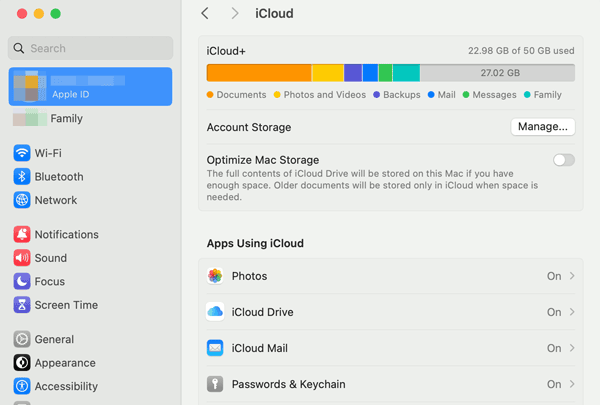Click the Backups legend label
The width and height of the screenshot is (600, 405).
[402, 95]
